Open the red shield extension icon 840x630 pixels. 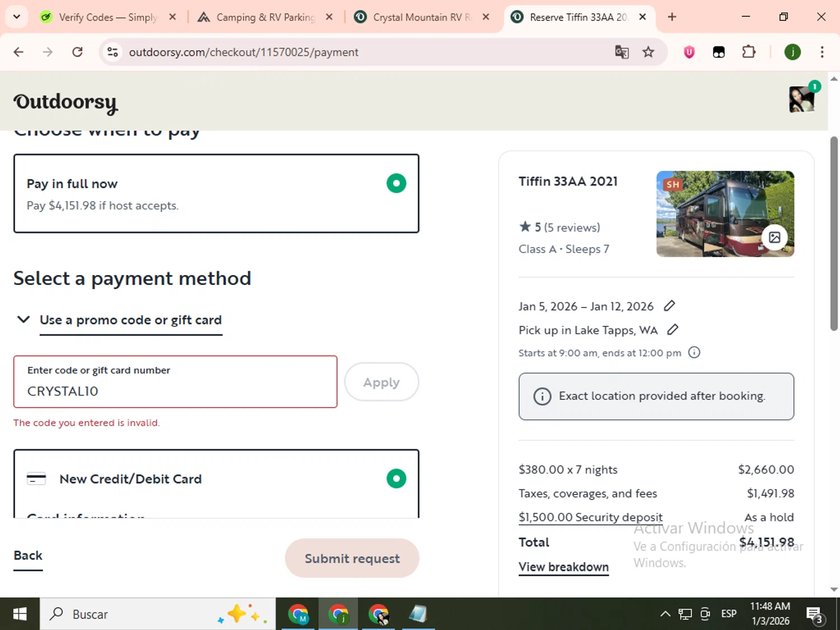pos(689,52)
